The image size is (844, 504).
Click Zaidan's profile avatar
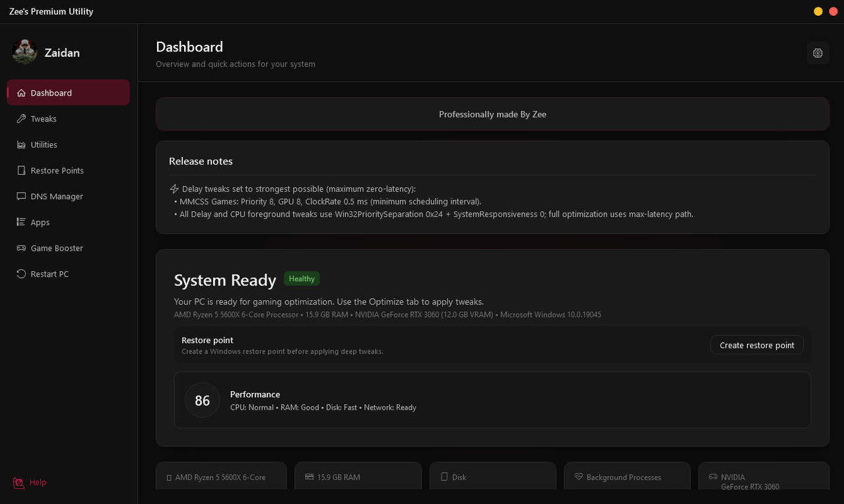click(x=24, y=52)
